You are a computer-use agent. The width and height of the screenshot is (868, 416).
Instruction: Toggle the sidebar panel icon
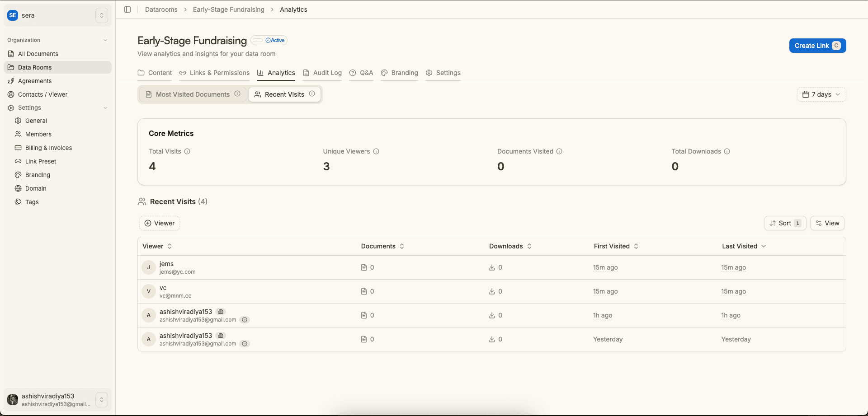pyautogui.click(x=127, y=9)
